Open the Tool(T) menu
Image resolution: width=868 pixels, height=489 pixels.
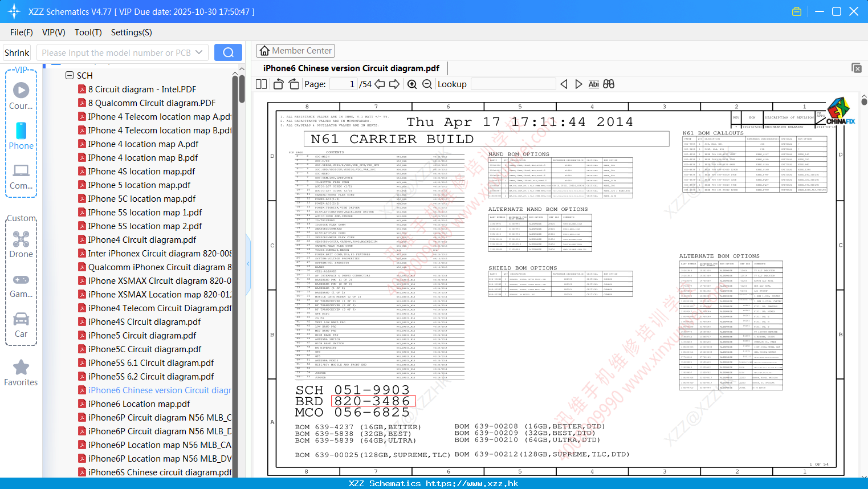(88, 32)
